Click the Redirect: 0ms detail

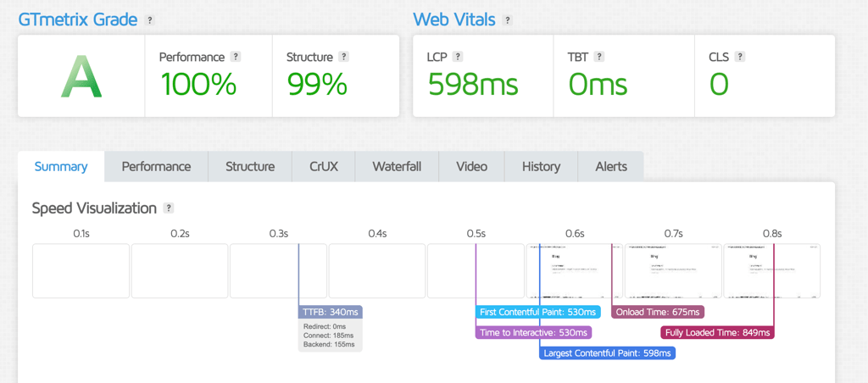pos(325,326)
